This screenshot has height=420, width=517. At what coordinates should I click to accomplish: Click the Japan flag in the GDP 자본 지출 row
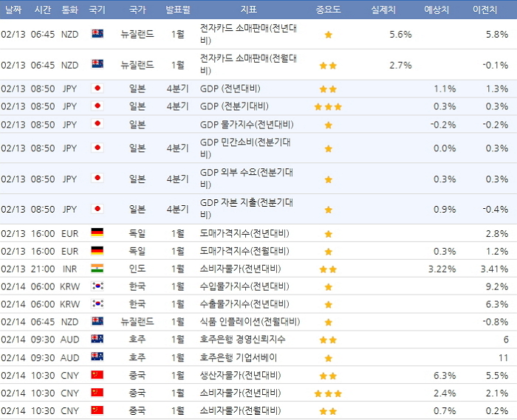(x=97, y=208)
